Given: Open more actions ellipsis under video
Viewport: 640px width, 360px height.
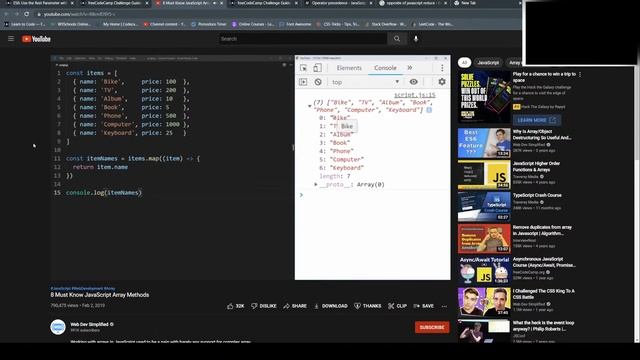Looking at the screenshot, I should tap(444, 306).
